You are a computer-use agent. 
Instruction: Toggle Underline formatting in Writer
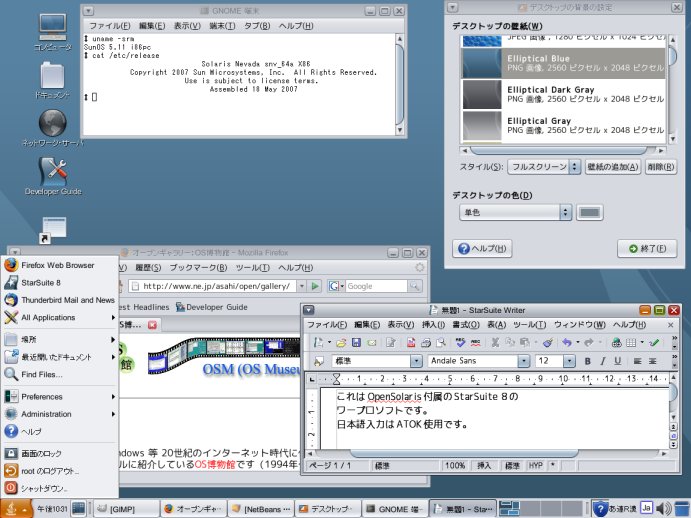click(x=618, y=361)
